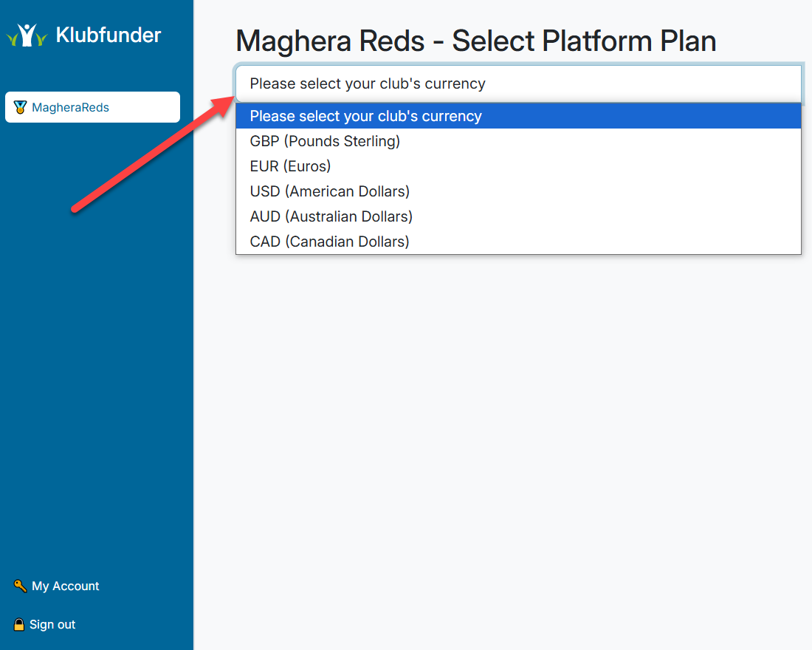
Task: Click the Klubfunder brand name text
Action: [109, 35]
